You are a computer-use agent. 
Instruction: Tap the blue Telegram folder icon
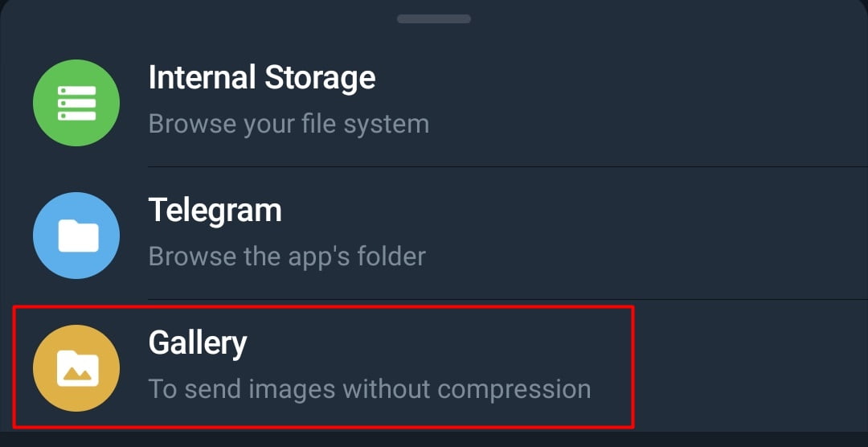76,236
